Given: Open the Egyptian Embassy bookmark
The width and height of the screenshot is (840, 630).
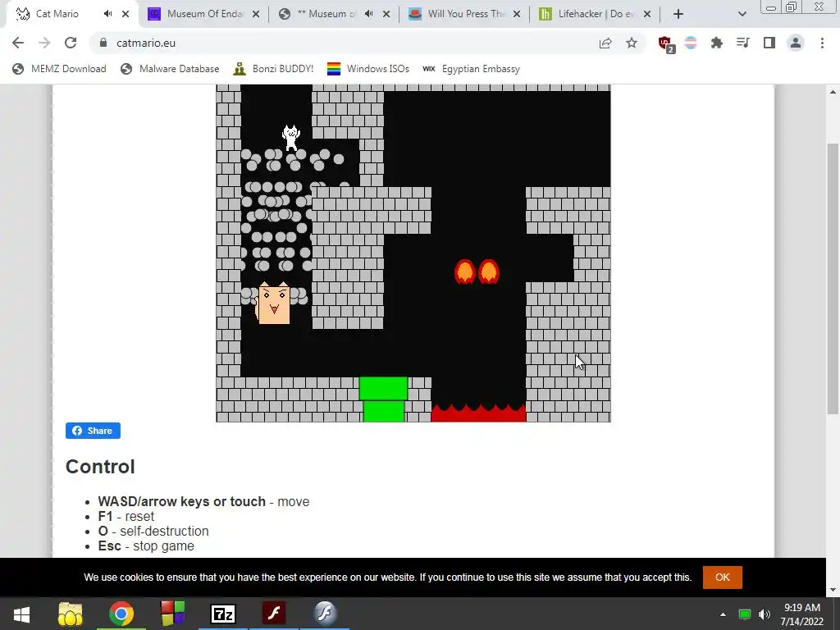Looking at the screenshot, I should (472, 69).
